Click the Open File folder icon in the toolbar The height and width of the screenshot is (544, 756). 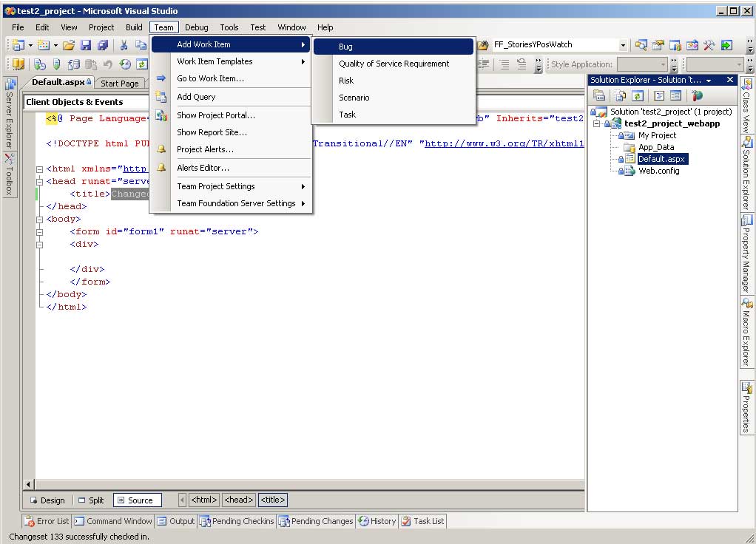(x=69, y=45)
